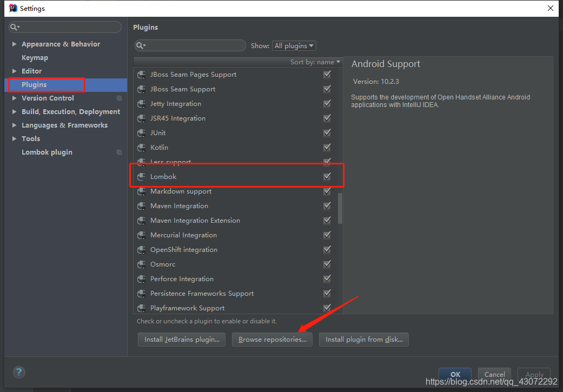Close the Settings dialog window
Image resolution: width=563 pixels, height=392 pixels.
pos(551,8)
